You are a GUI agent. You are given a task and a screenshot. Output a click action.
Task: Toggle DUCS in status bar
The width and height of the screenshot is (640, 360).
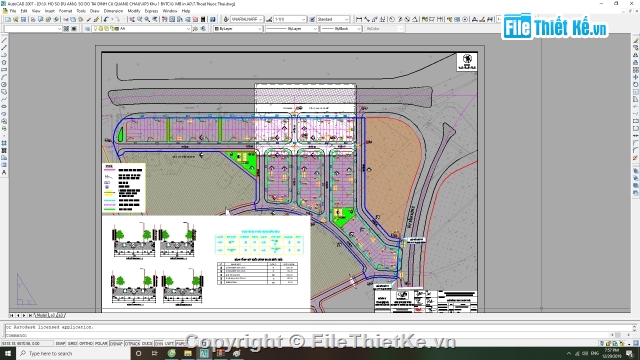[147, 344]
